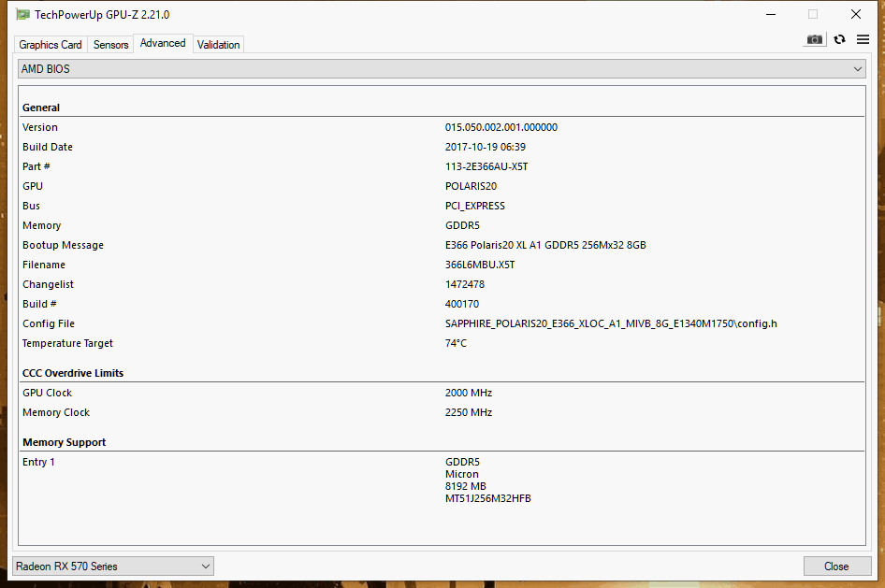The width and height of the screenshot is (885, 588).
Task: Select the Memory Support section header
Action: (65, 442)
